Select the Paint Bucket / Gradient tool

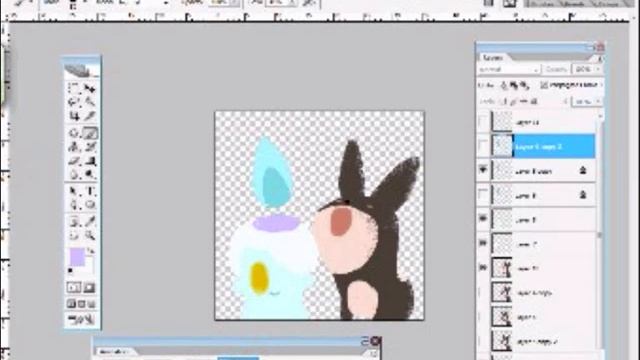point(90,161)
